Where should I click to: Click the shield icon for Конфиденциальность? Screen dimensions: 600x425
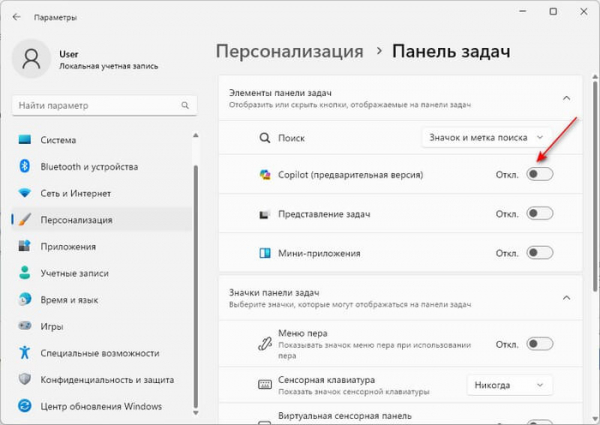click(x=25, y=379)
